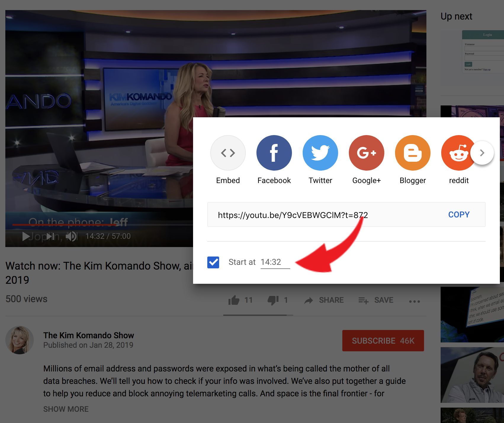
Task: Mute the video volume
Action: pos(71,236)
